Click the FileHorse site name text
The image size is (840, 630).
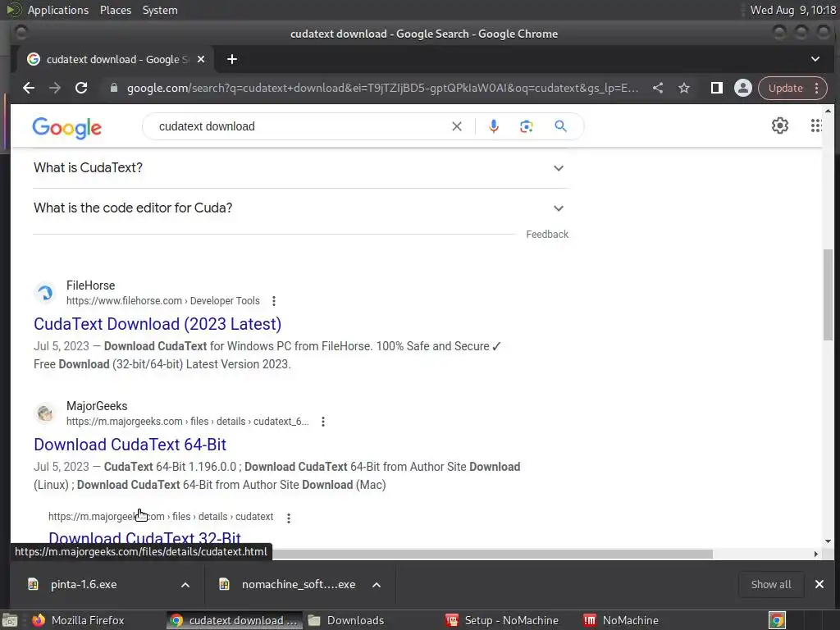pyautogui.click(x=90, y=285)
